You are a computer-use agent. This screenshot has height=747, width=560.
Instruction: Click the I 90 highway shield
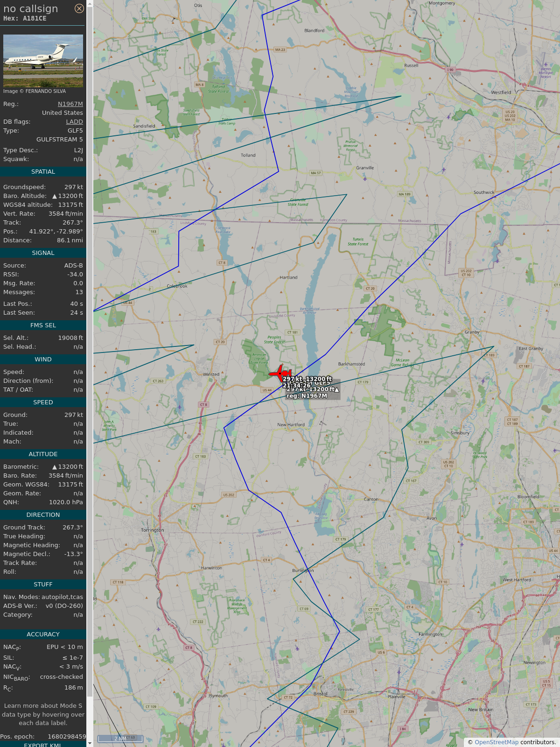coord(450,70)
